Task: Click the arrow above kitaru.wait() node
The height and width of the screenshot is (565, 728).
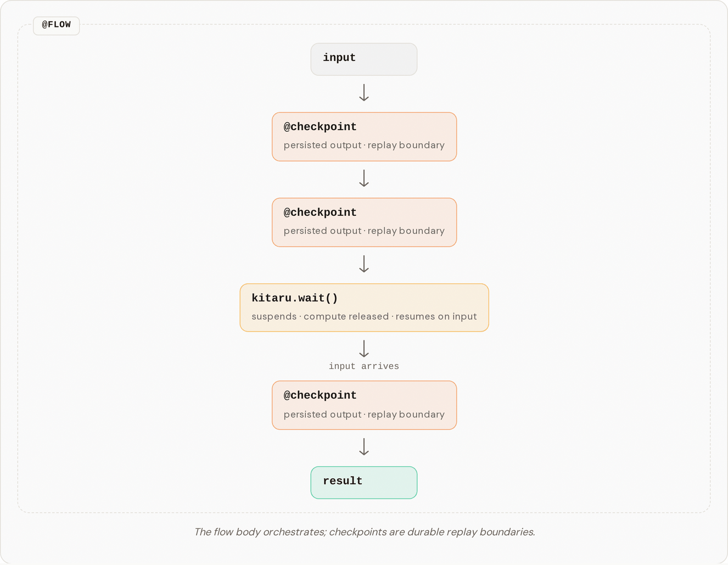Action: click(364, 264)
